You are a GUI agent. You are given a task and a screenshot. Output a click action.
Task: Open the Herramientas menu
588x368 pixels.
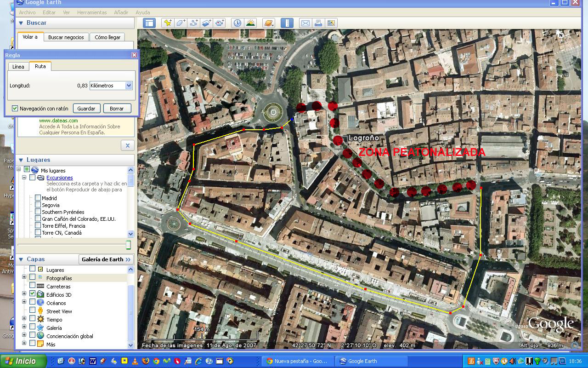coord(92,12)
